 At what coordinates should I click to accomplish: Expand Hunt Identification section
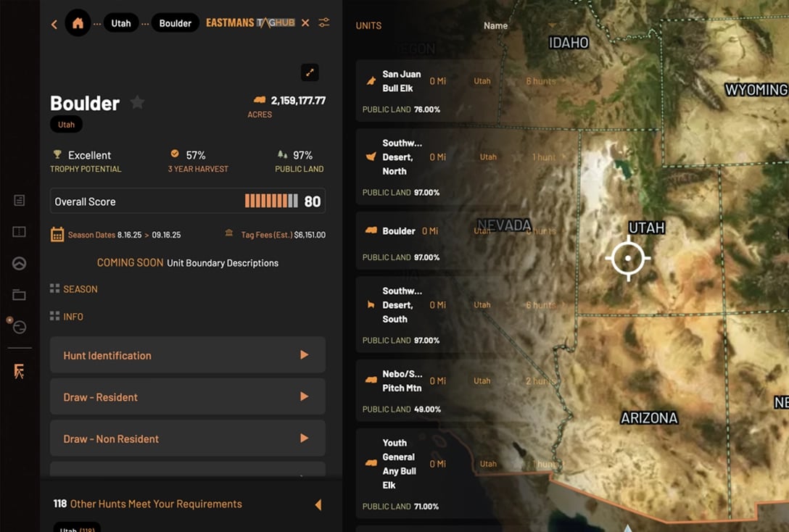point(188,355)
